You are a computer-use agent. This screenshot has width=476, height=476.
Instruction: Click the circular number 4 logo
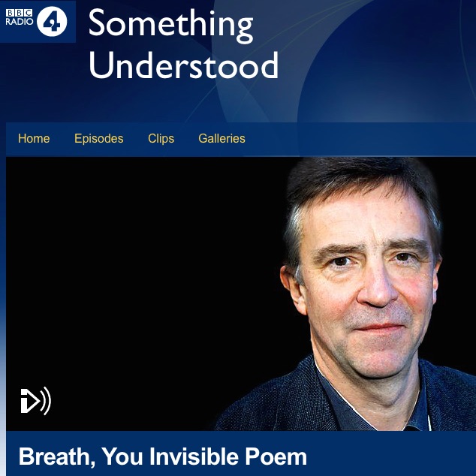click(x=52, y=21)
